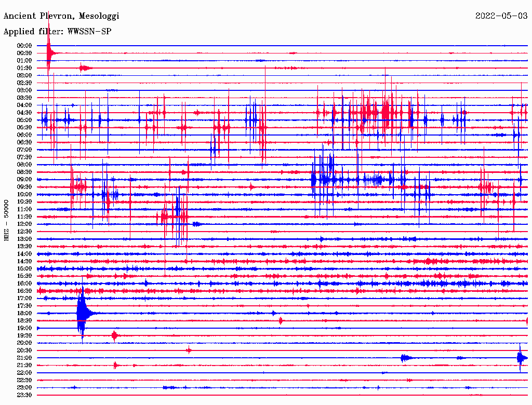This screenshot has width=532, height=405.
Task: Select the 23:00 time row label
Action: 24,388
